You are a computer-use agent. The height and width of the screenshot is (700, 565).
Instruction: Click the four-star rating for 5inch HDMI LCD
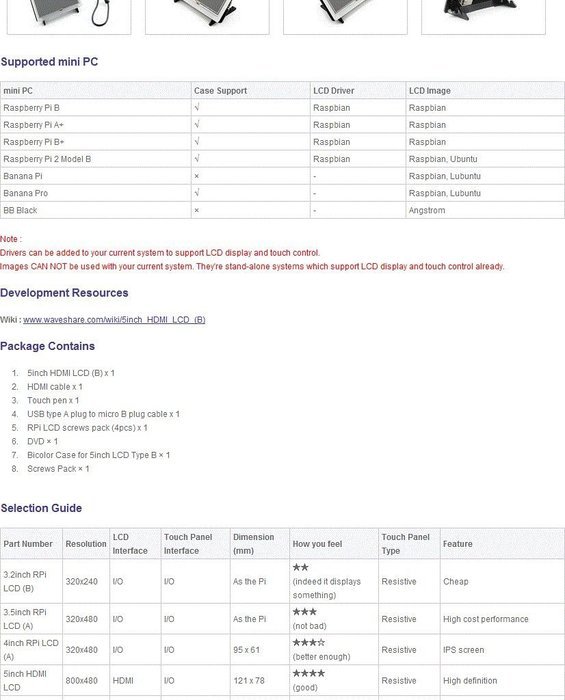309,673
